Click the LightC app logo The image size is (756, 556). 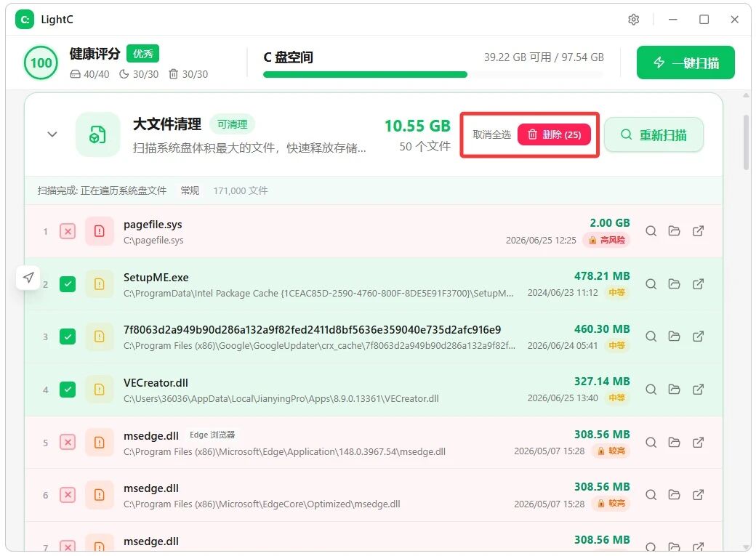coord(25,20)
